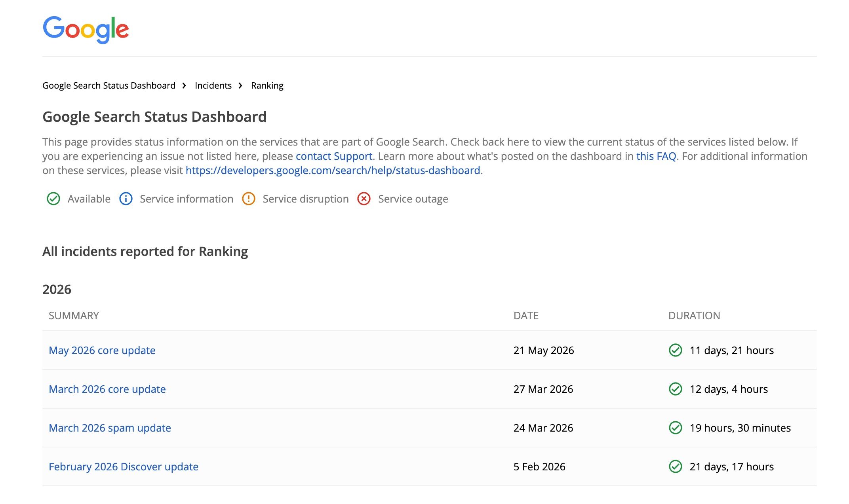Click the date 21 May 2026
The image size is (849, 504).
tap(544, 350)
